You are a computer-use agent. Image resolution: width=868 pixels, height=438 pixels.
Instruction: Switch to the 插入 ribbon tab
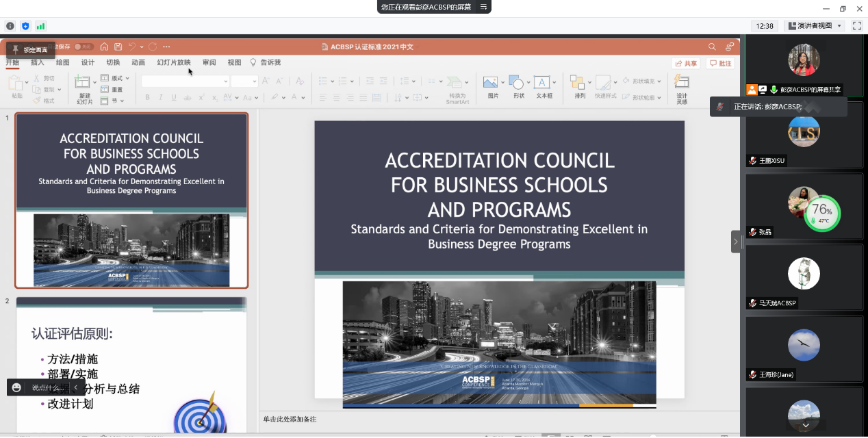coord(38,62)
